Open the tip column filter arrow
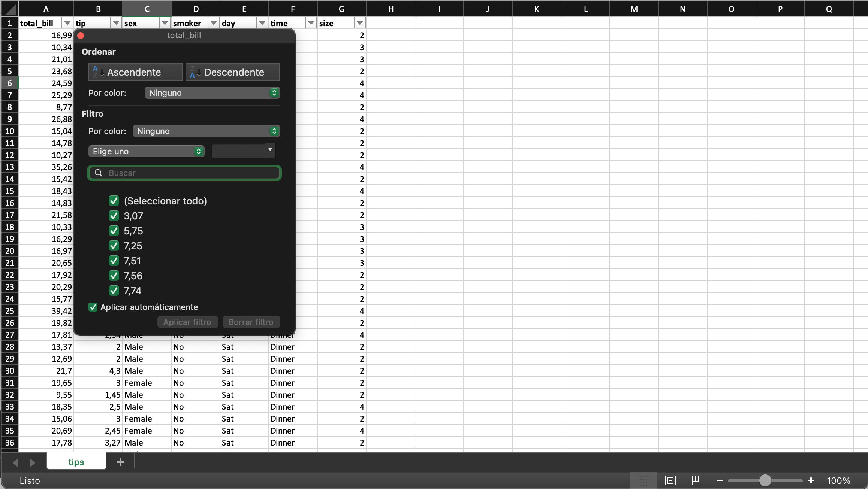The width and height of the screenshot is (868, 489). 116,23
